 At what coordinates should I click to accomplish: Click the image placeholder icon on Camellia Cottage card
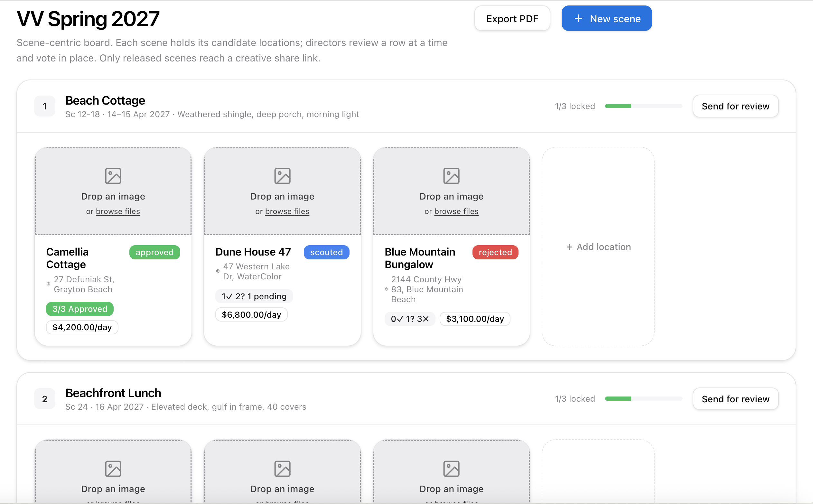click(x=113, y=176)
